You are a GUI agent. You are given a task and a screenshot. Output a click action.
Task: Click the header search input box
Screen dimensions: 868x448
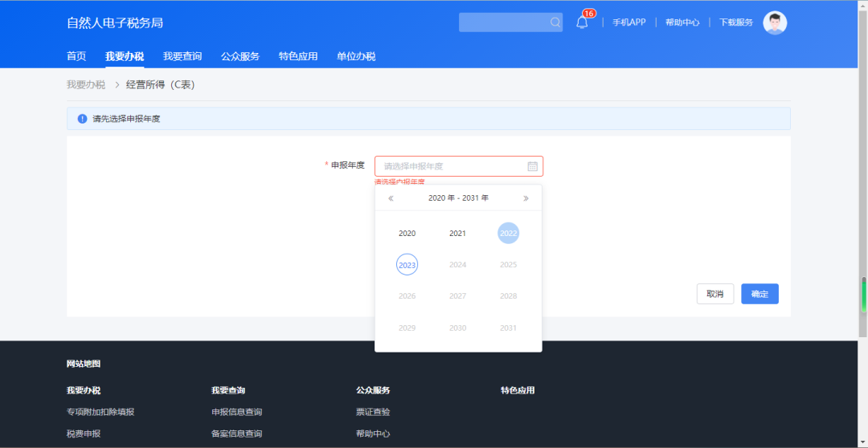502,22
